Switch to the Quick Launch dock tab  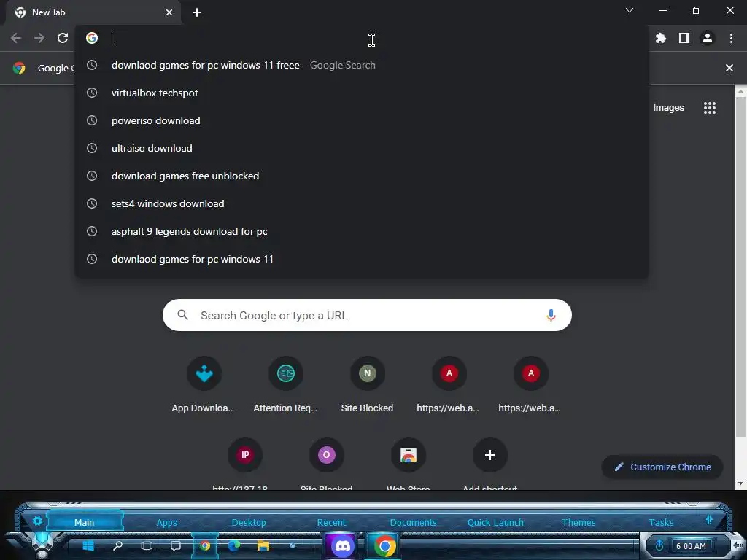tap(495, 522)
